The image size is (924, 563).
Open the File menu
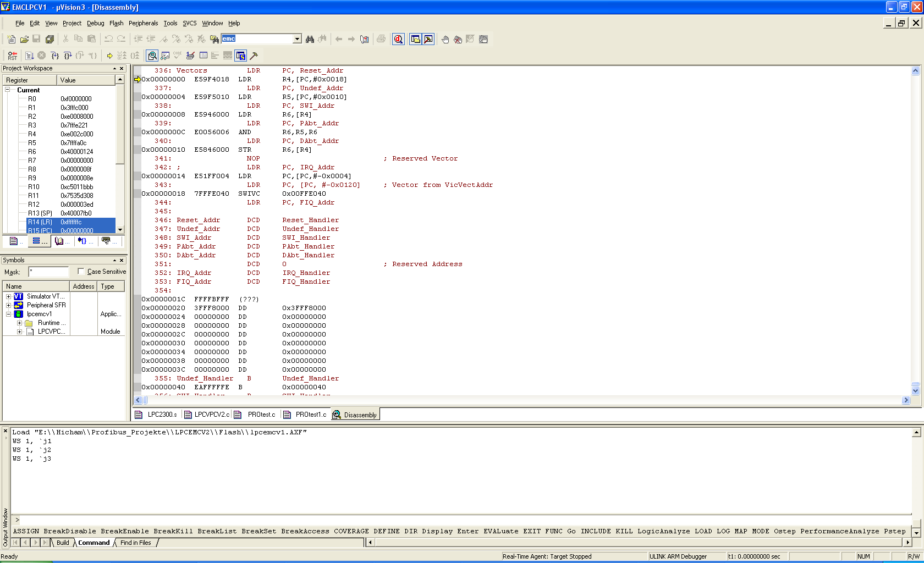(x=20, y=23)
